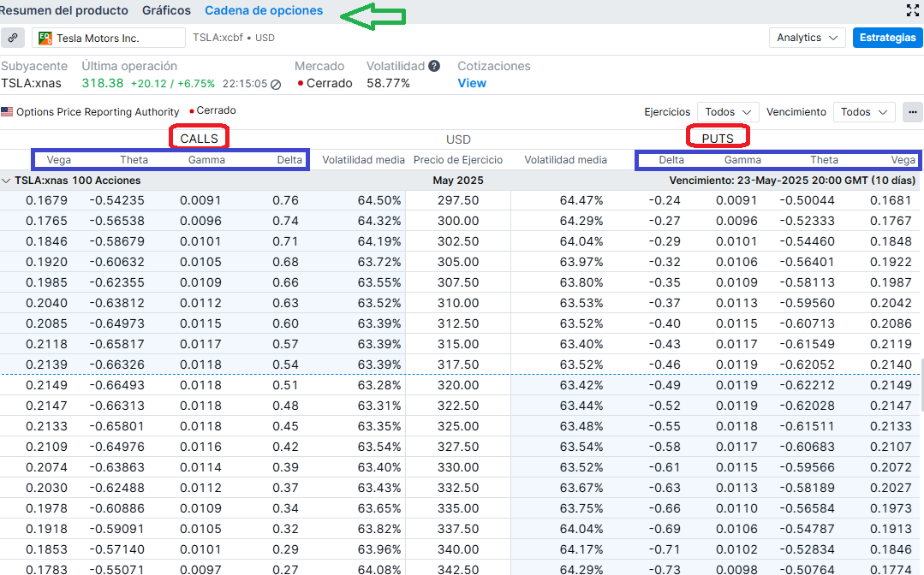Click put delta -0.24 cell

tap(665, 201)
